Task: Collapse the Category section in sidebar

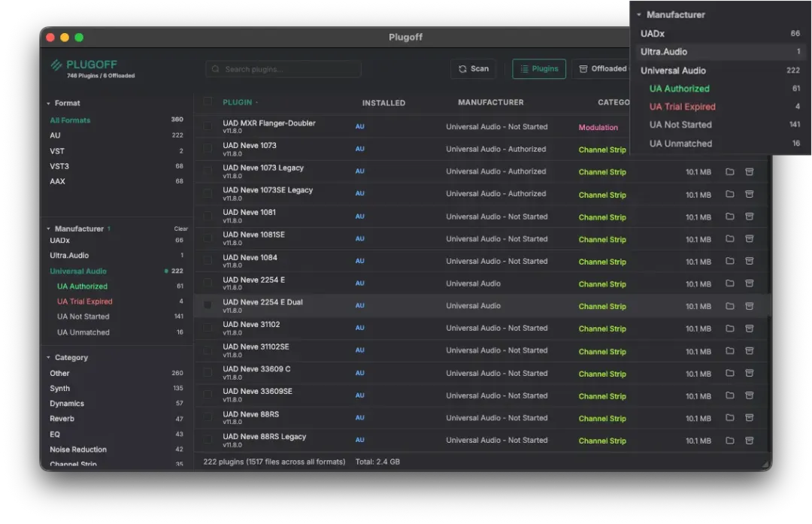Action: tap(49, 358)
